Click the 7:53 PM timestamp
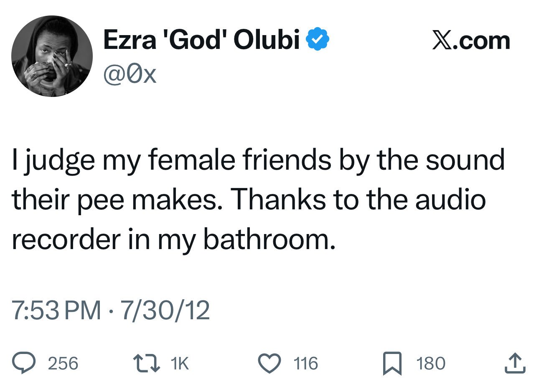 (57, 310)
